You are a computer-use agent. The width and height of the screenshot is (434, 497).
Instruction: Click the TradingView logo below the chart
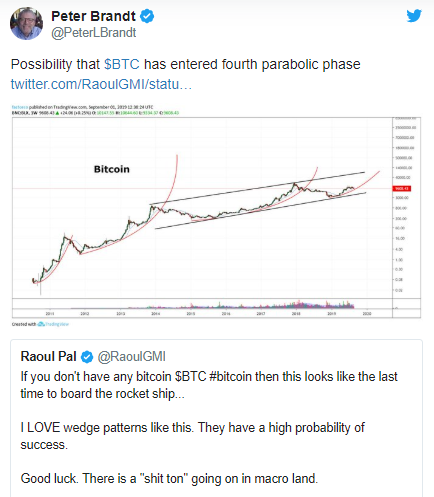point(53,324)
